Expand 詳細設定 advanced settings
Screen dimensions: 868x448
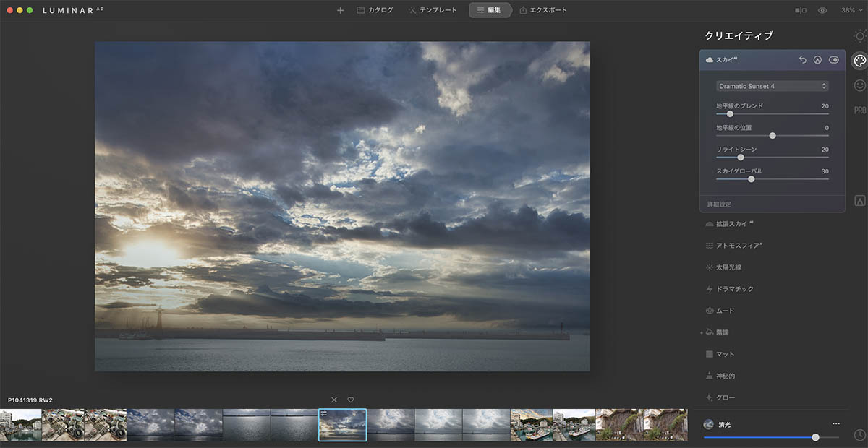720,204
